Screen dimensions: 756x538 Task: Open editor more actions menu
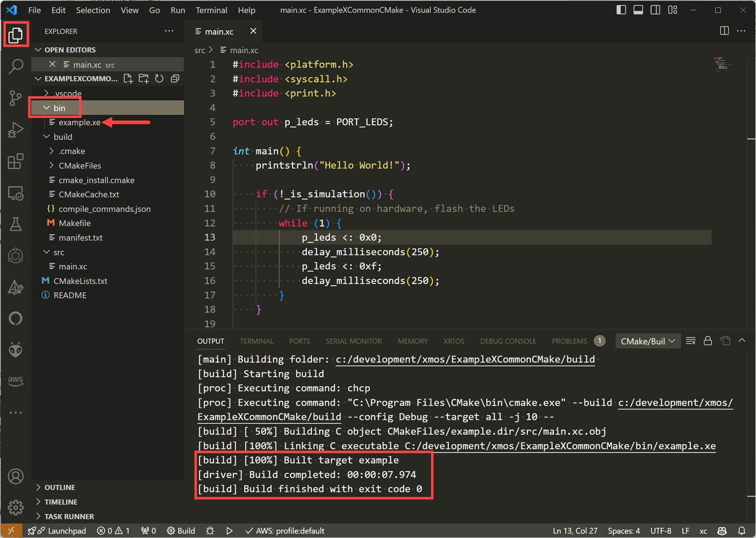741,31
